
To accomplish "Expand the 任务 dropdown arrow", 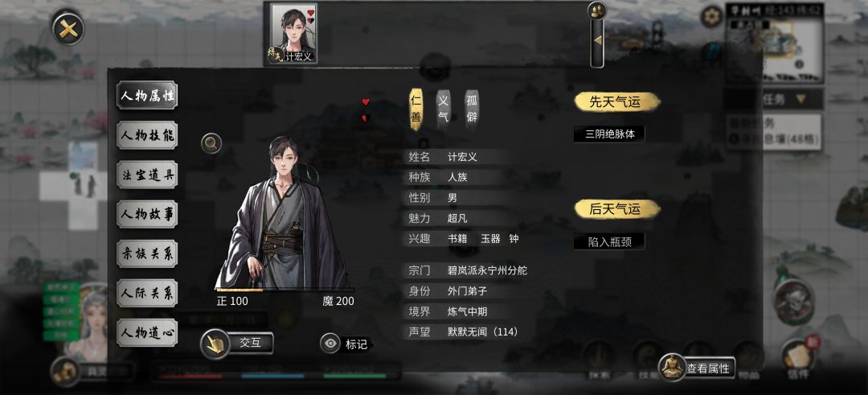I will [800, 99].
